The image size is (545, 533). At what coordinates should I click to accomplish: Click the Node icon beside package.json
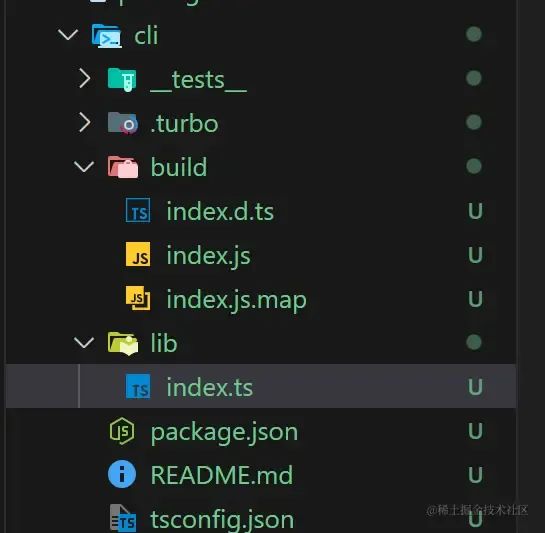[x=122, y=431]
